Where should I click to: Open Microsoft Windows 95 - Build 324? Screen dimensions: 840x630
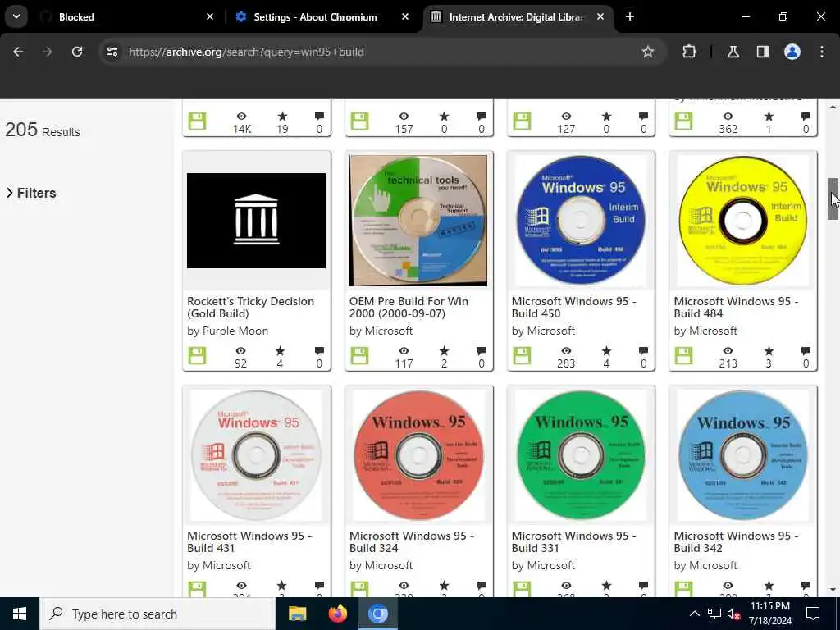(412, 542)
